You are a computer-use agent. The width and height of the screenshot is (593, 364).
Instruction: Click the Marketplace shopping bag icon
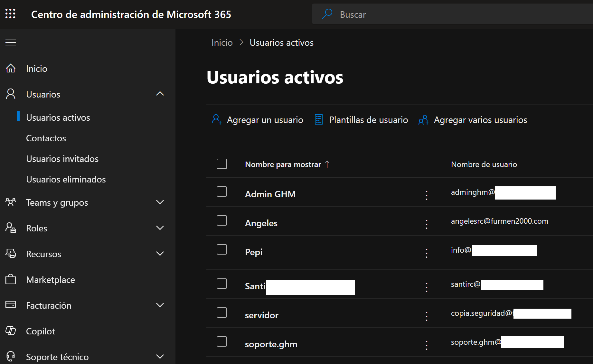(11, 279)
